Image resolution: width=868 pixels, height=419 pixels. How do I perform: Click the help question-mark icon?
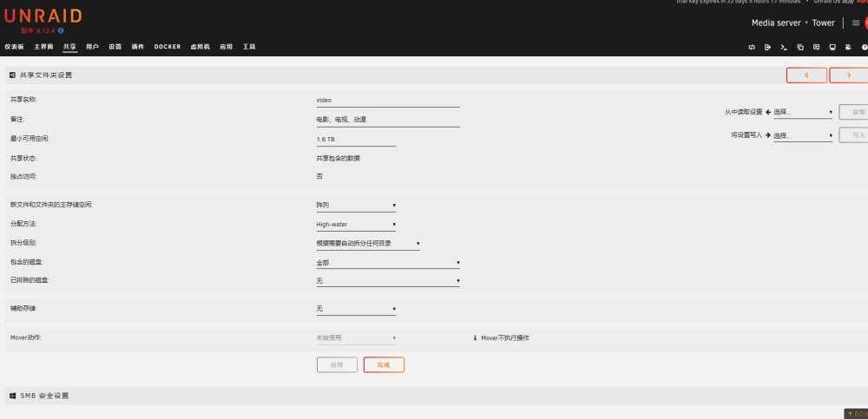click(865, 47)
